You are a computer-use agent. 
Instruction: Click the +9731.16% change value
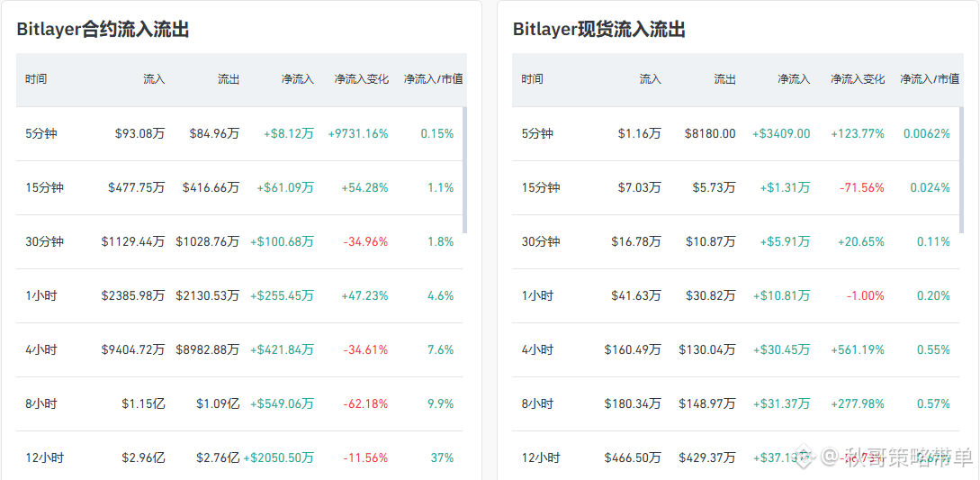click(358, 134)
